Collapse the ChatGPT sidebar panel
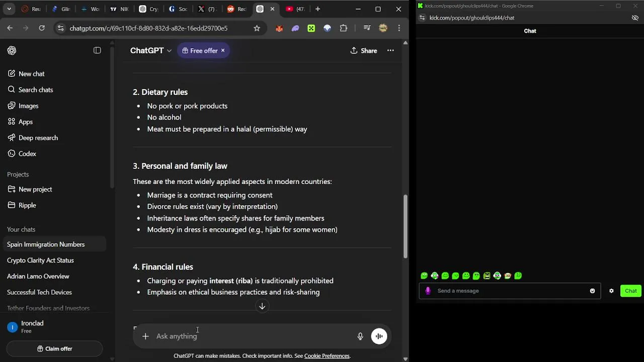This screenshot has width=644, height=362. pos(97,50)
